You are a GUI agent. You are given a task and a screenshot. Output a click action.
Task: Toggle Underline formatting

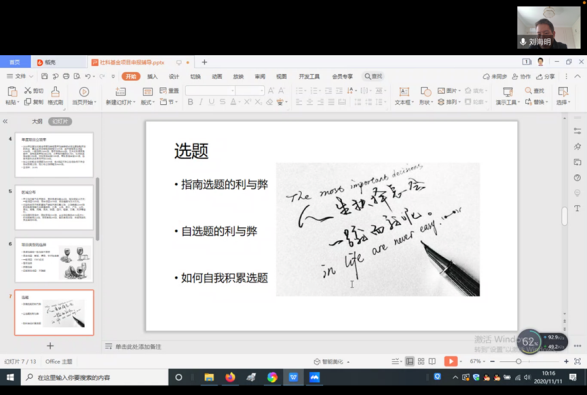[212, 102]
